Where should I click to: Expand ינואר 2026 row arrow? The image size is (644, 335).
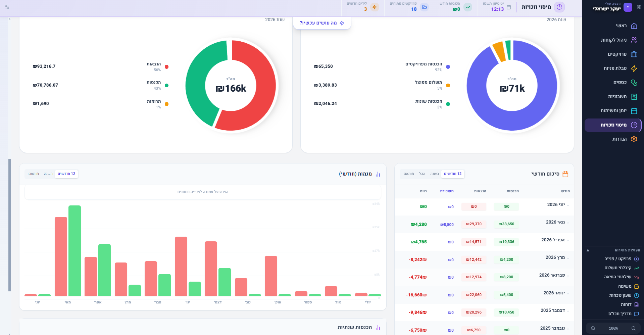coord(568,293)
